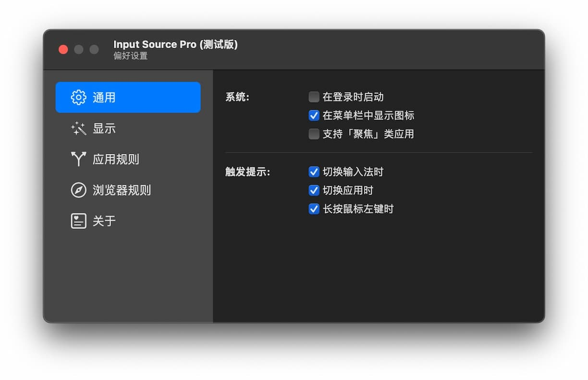The width and height of the screenshot is (588, 380).
Task: Disable the 切换应用时 prompt
Action: 314,190
